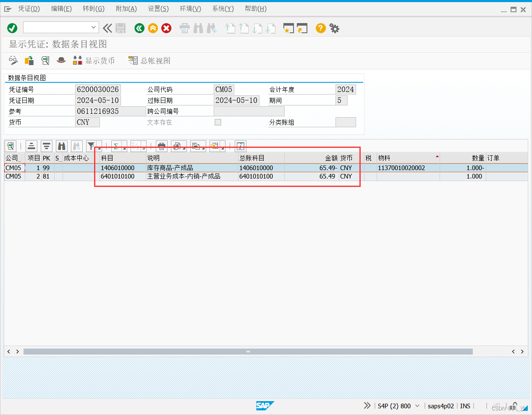Click the red Cancel icon in the toolbar
The image size is (532, 415).
(x=166, y=28)
